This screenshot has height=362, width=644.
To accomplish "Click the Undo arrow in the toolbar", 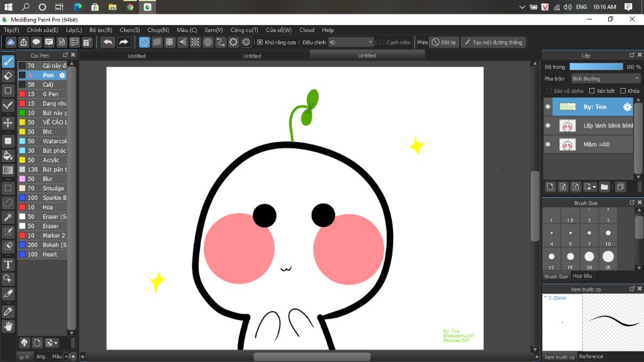I will [x=108, y=42].
